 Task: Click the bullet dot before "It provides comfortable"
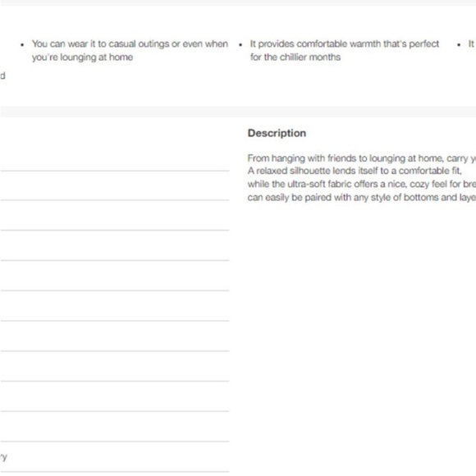click(x=240, y=44)
